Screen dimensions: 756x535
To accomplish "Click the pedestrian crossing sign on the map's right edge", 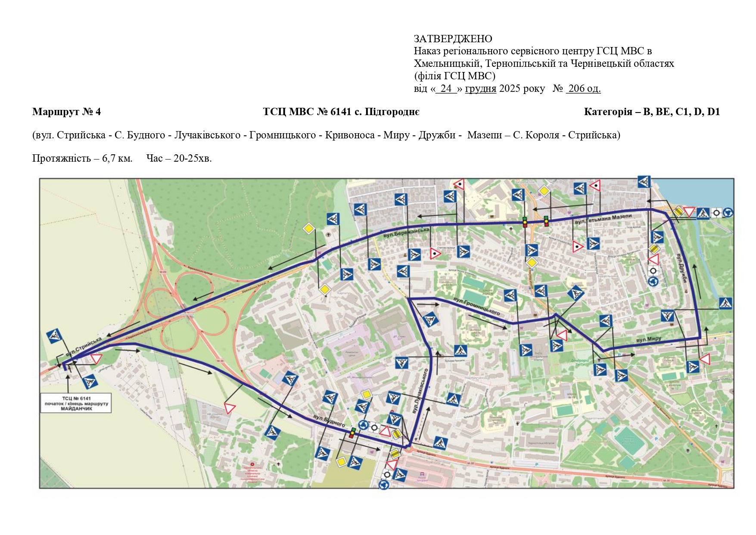I will pos(725,303).
